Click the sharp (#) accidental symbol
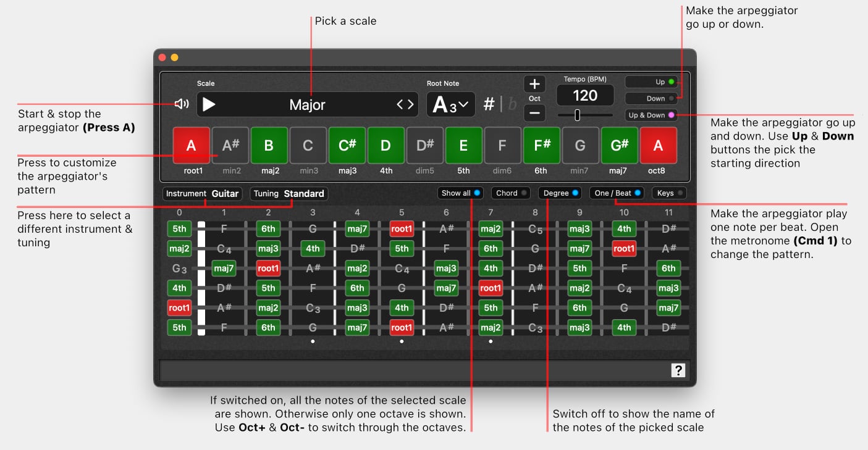Image resolution: width=868 pixels, height=450 pixels. pyautogui.click(x=489, y=104)
